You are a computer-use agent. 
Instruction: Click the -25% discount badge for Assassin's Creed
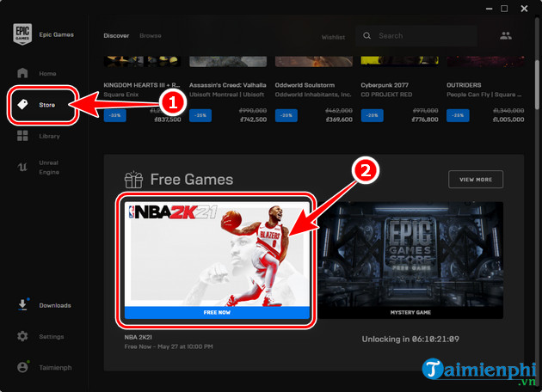(200, 115)
